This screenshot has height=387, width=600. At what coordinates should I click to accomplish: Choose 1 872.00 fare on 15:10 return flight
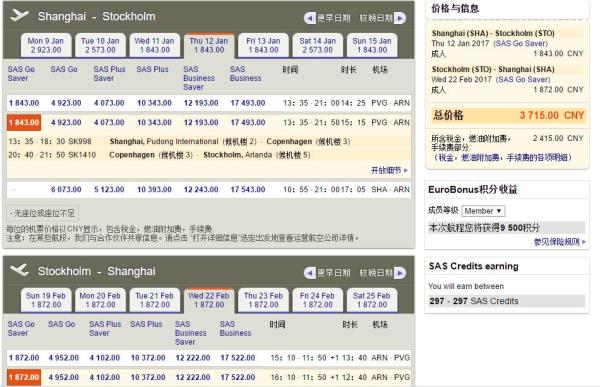[x=24, y=358]
